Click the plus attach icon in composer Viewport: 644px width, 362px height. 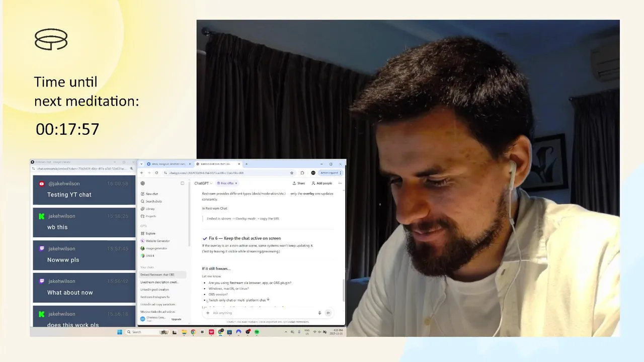pyautogui.click(x=208, y=313)
